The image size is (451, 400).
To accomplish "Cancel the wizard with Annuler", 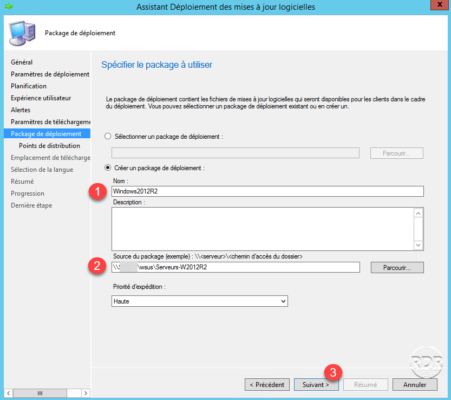I will [415, 385].
